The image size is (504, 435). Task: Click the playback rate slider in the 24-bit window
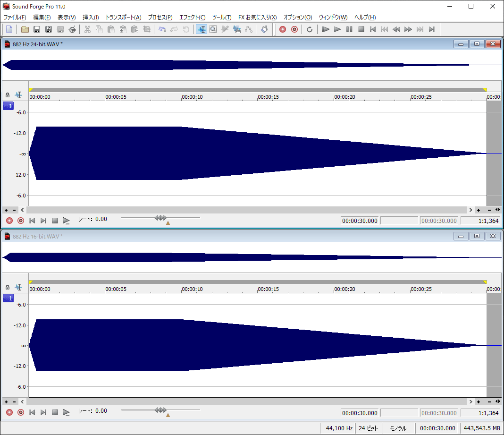[x=161, y=218]
